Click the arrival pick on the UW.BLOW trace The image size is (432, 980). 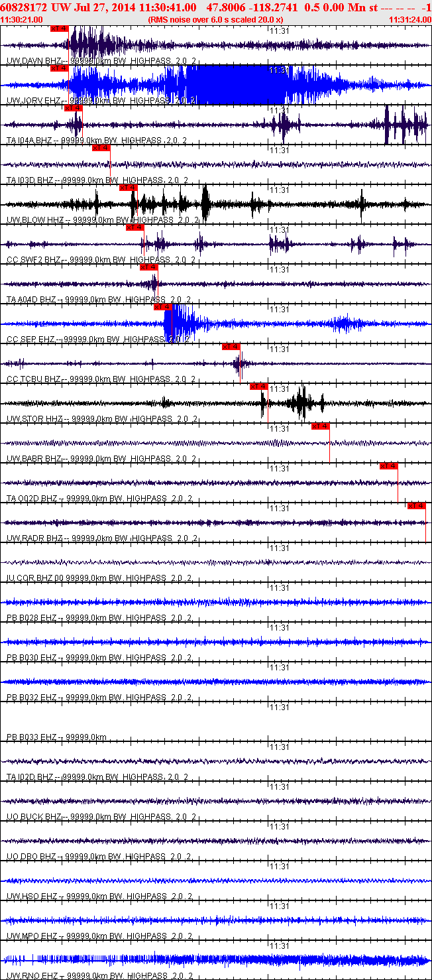[x=128, y=188]
